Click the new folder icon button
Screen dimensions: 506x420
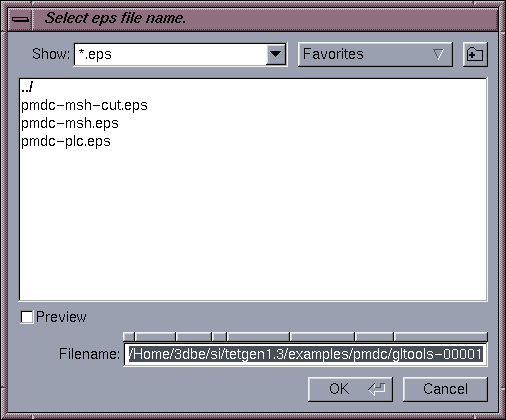point(475,54)
